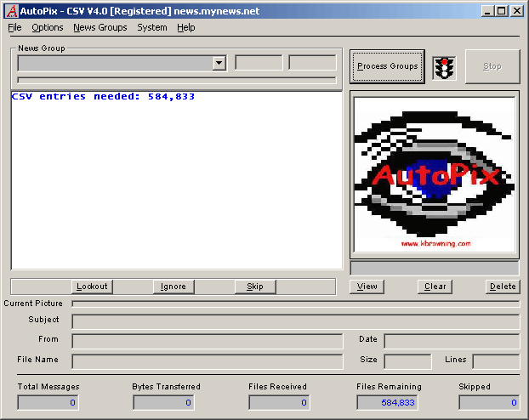Click the Delete button
This screenshot has width=529, height=420.
(503, 287)
